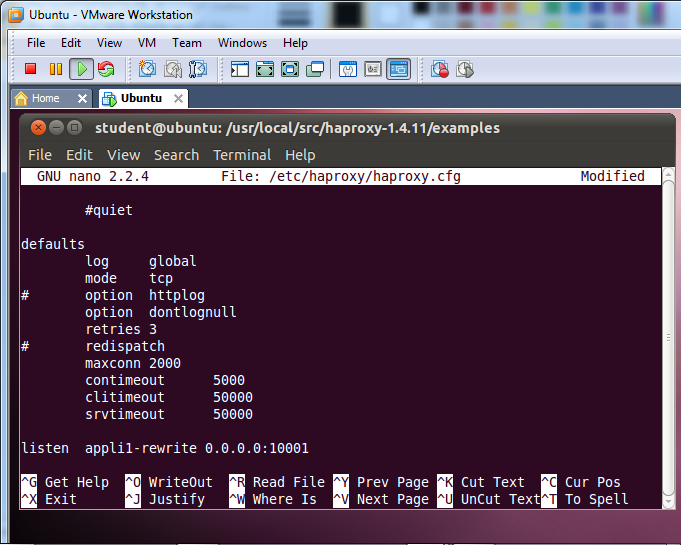The height and width of the screenshot is (545, 681).
Task: Click the terminal vertical scrollbar thumb
Action: 668,338
